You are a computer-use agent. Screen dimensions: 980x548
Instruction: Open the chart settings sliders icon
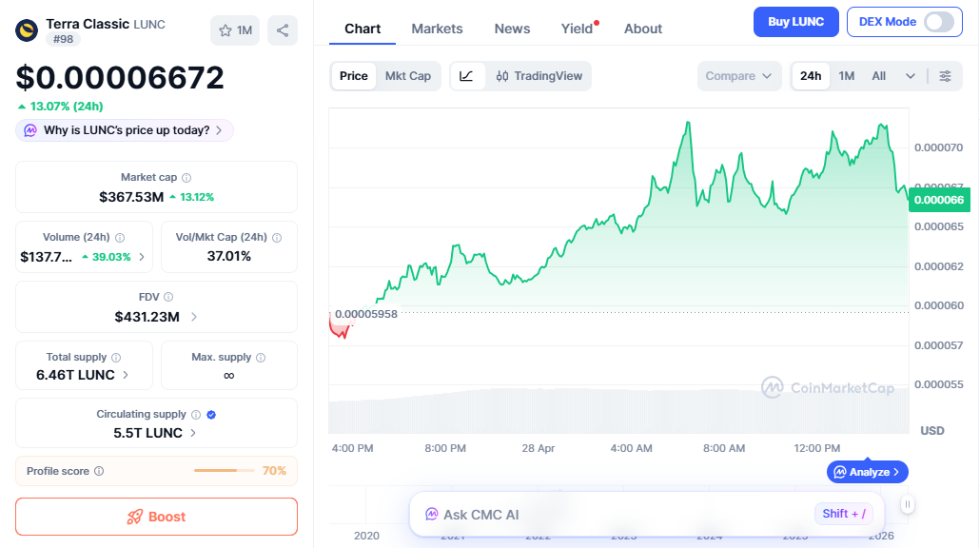click(946, 75)
